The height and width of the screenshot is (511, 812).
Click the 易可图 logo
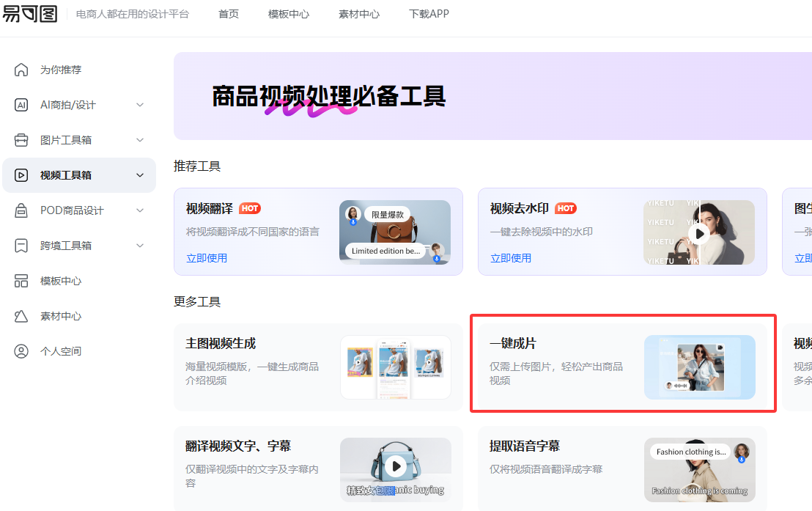pyautogui.click(x=30, y=13)
